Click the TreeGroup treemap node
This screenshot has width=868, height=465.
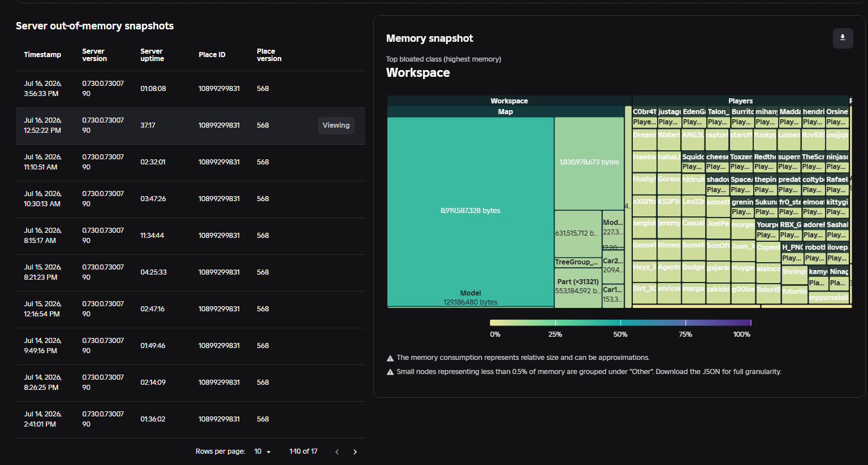pos(578,262)
